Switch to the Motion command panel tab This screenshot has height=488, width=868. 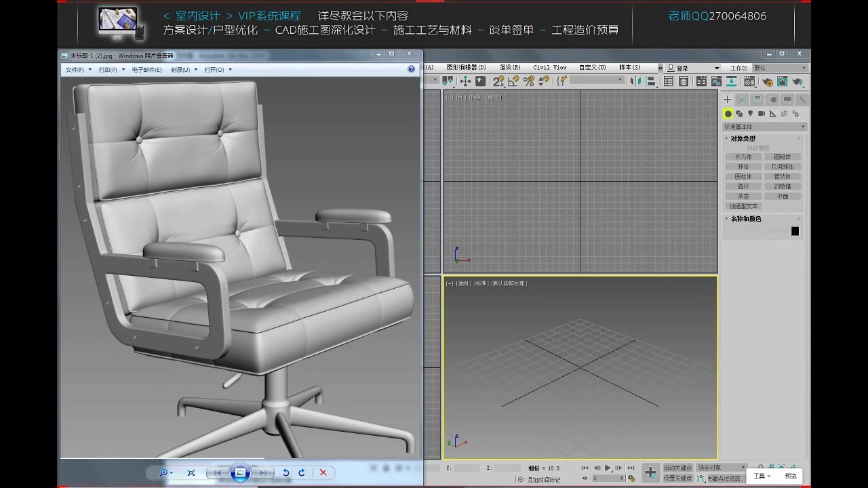pos(772,100)
